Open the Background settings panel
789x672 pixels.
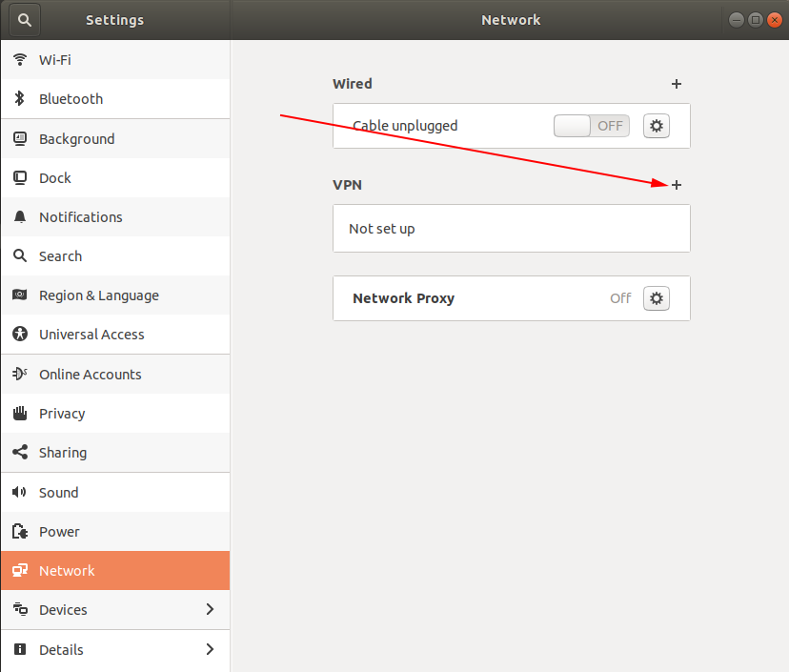pos(76,139)
